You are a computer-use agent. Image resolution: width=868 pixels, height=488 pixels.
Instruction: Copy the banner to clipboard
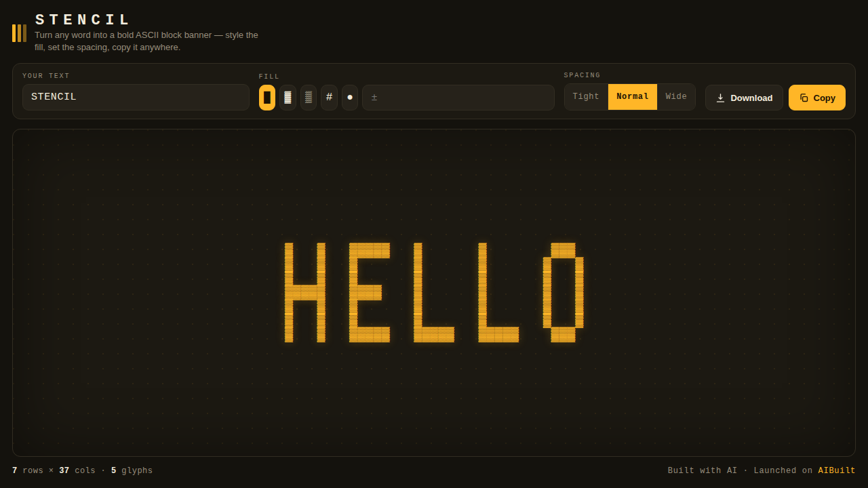[x=817, y=98]
